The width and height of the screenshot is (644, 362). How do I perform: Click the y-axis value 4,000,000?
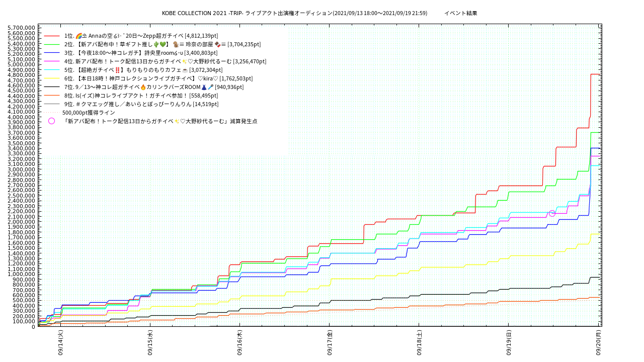click(21, 117)
